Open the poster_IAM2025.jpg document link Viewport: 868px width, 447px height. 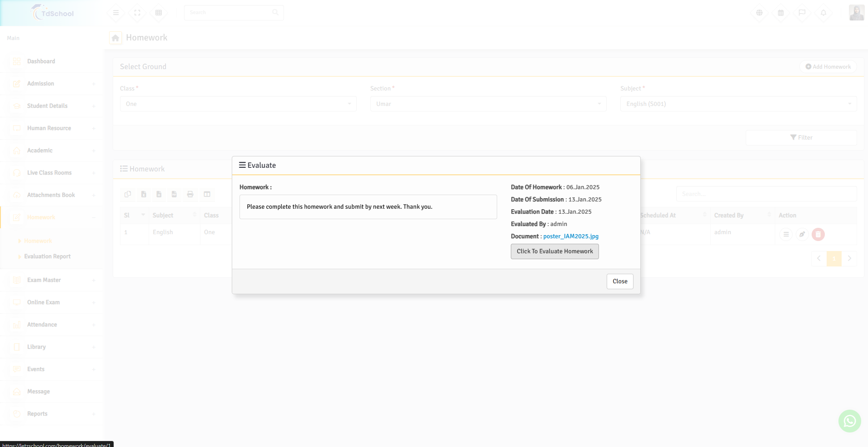[571, 236]
